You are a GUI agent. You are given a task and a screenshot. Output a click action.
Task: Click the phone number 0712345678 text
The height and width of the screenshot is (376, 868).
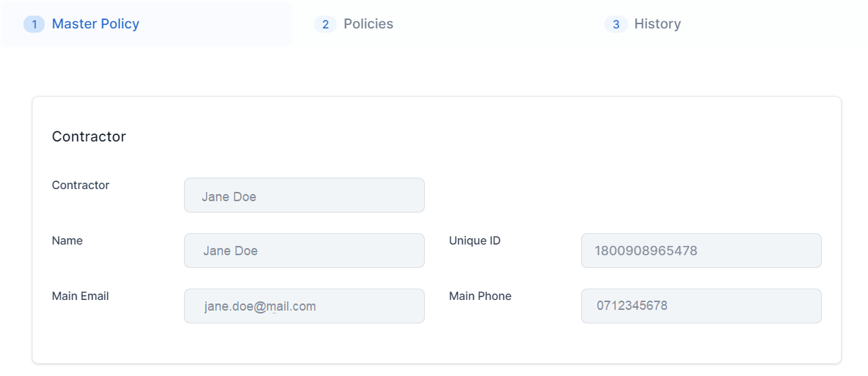(632, 306)
